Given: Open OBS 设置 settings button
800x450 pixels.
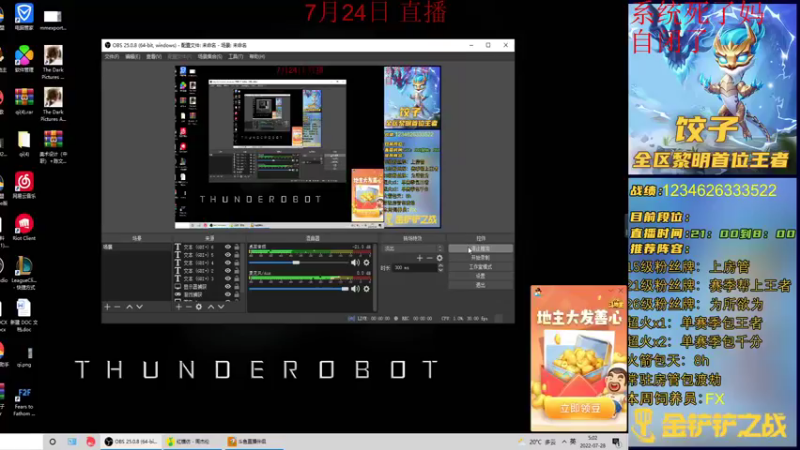Looking at the screenshot, I should pos(481,276).
